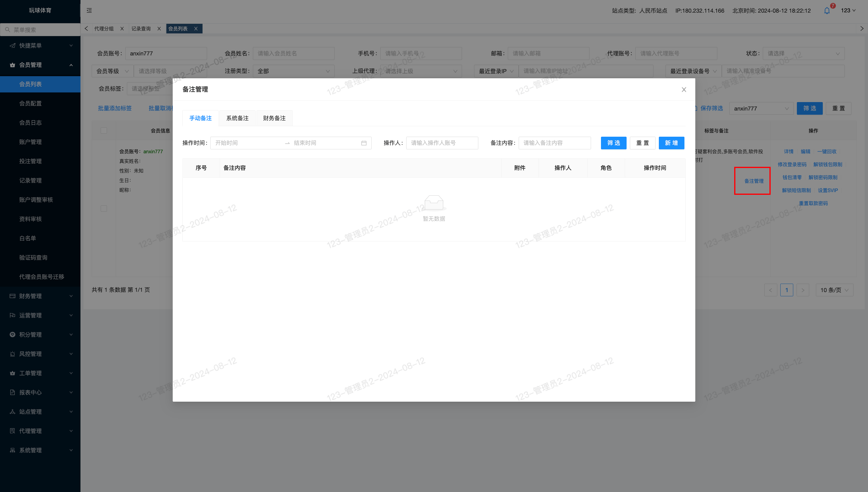
Task: Open the 123 user account dropdown
Action: [x=848, y=11]
